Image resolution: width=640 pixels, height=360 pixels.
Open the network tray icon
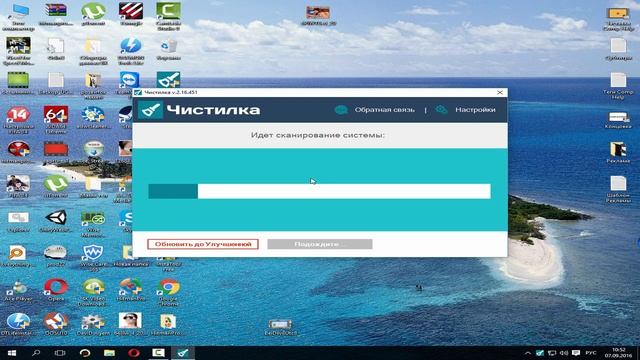(552, 353)
